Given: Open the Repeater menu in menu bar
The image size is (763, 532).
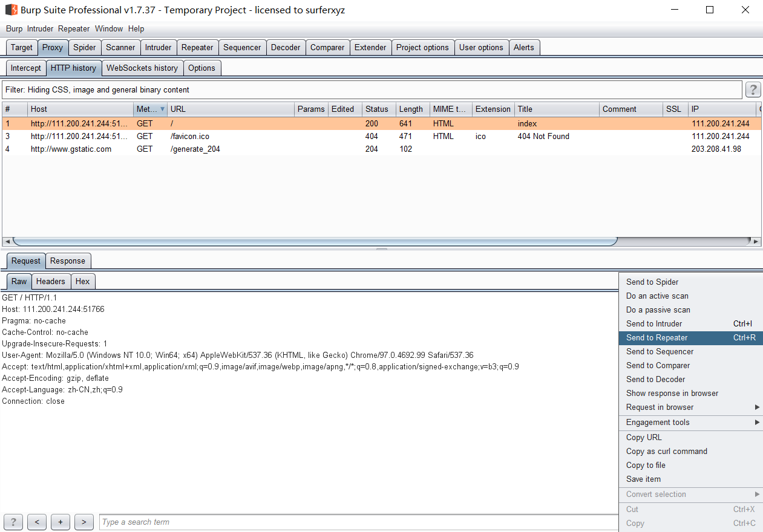Looking at the screenshot, I should point(74,28).
